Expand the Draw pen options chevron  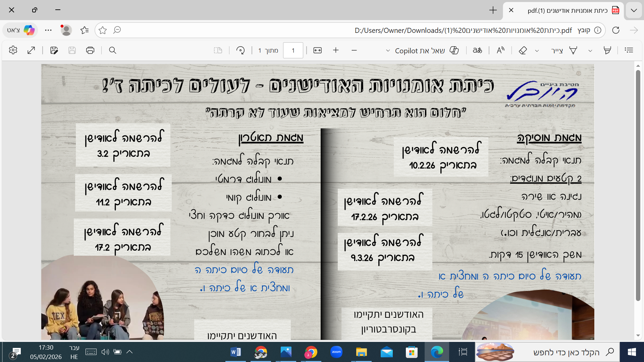coord(590,50)
